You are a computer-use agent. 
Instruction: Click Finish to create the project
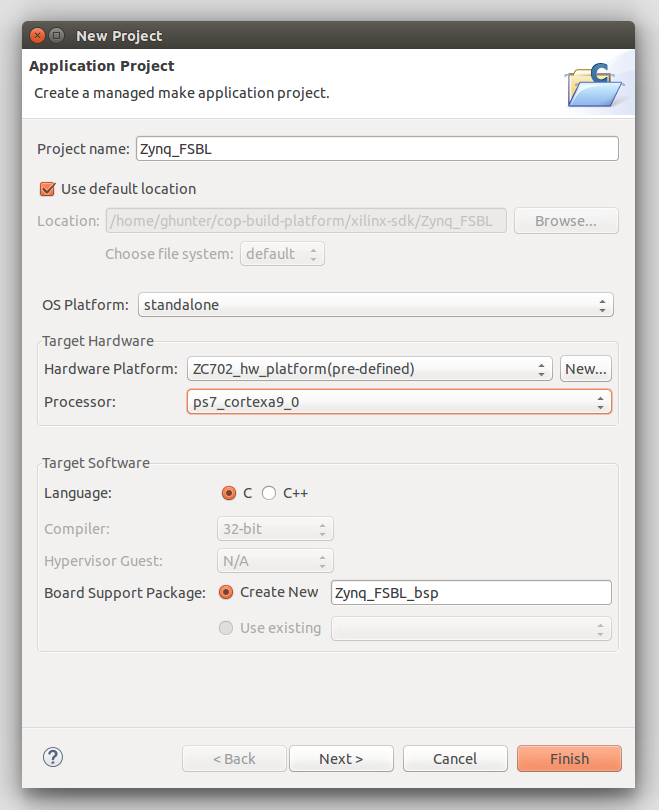(x=569, y=758)
